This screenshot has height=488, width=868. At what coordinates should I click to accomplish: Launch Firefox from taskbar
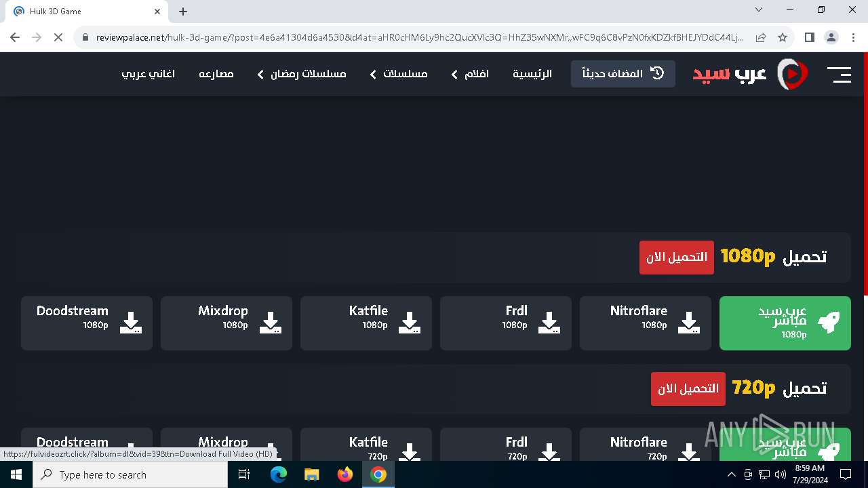(345, 474)
